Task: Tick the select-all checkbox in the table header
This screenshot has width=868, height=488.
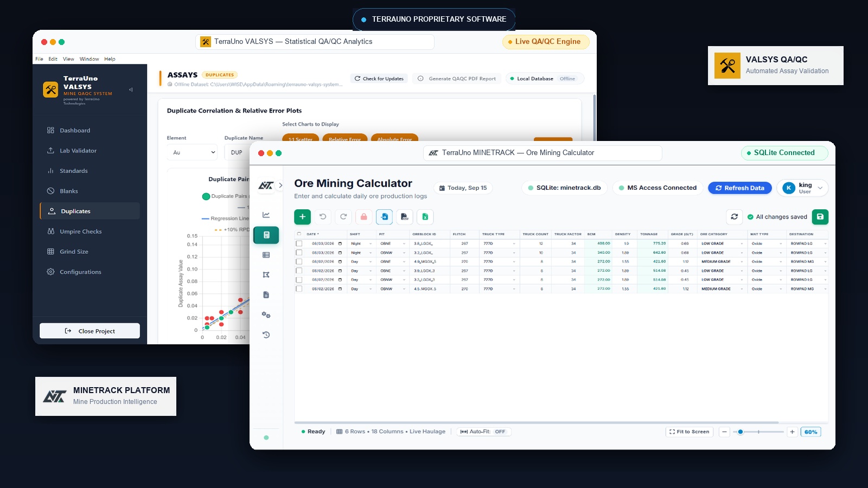Action: (298, 234)
